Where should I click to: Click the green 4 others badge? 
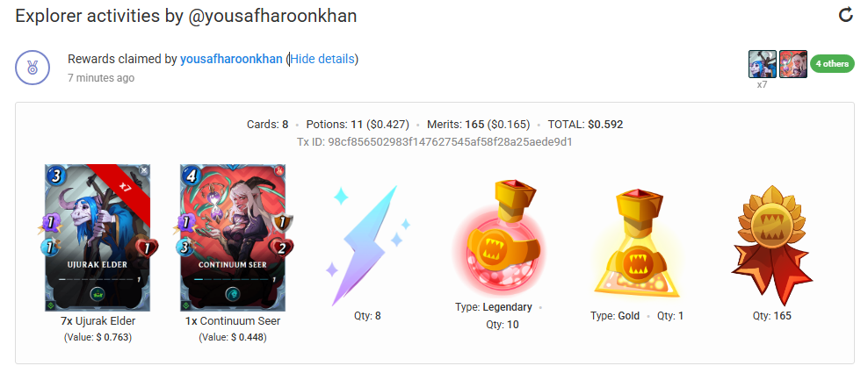click(x=832, y=63)
